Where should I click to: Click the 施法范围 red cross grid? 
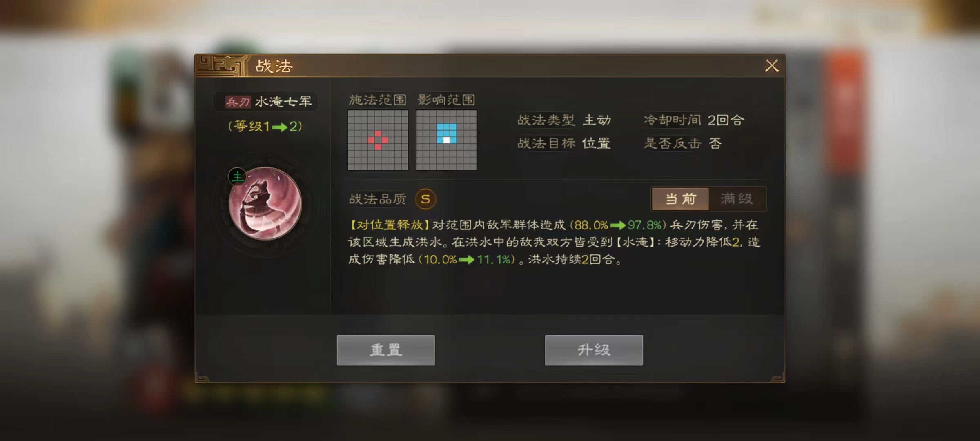378,140
